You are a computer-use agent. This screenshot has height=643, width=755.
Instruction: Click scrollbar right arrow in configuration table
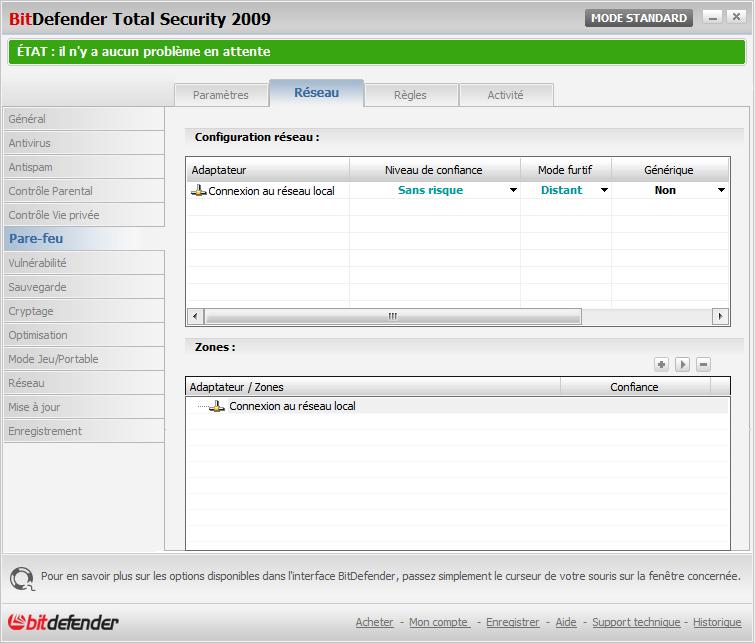coord(720,316)
